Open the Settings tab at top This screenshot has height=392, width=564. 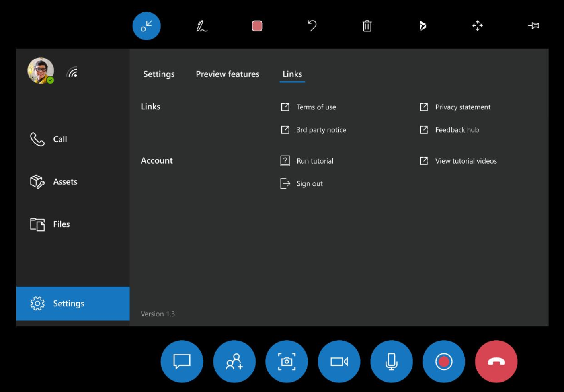(159, 74)
